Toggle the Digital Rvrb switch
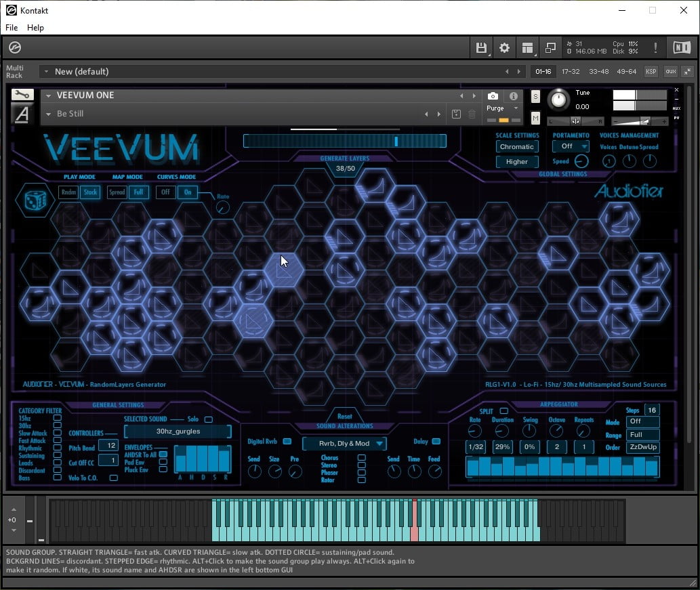The image size is (700, 590). 287,442
